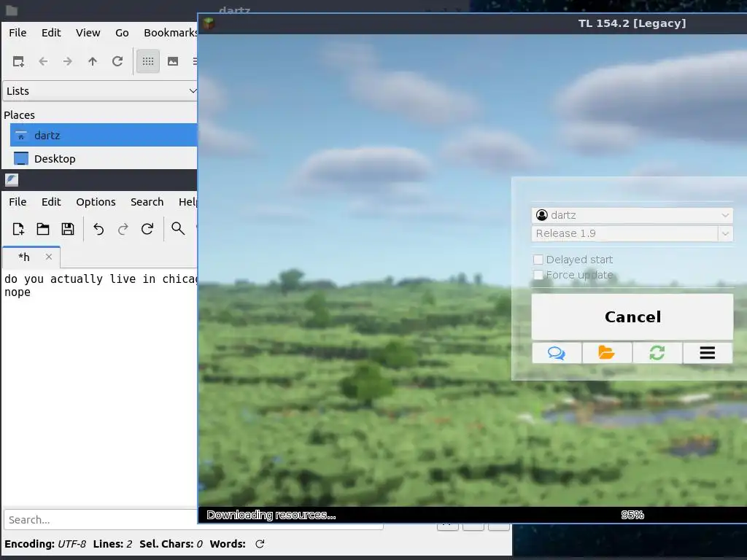Close the *h tab in text editor
This screenshot has width=747, height=560.
point(49,257)
